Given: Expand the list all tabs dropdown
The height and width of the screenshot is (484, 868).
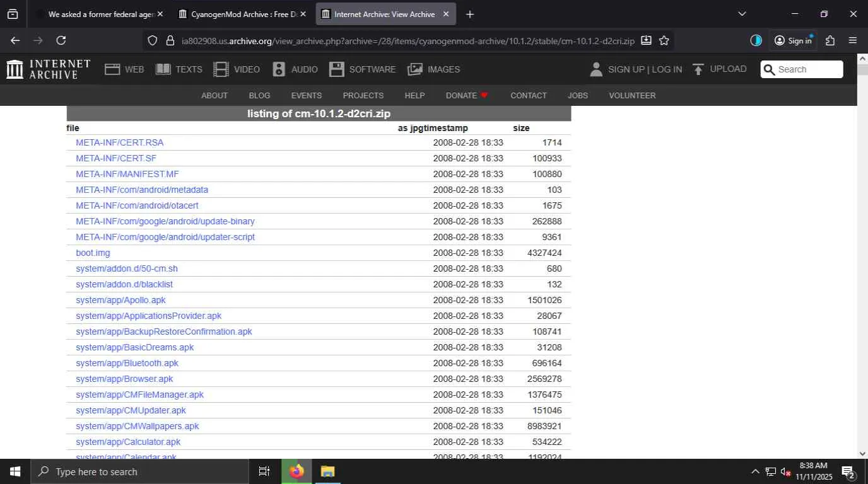Looking at the screenshot, I should click(742, 14).
